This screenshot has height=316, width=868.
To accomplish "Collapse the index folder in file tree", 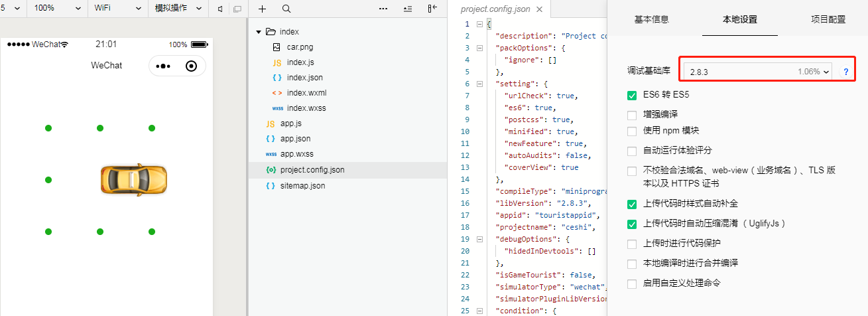I will coord(259,32).
